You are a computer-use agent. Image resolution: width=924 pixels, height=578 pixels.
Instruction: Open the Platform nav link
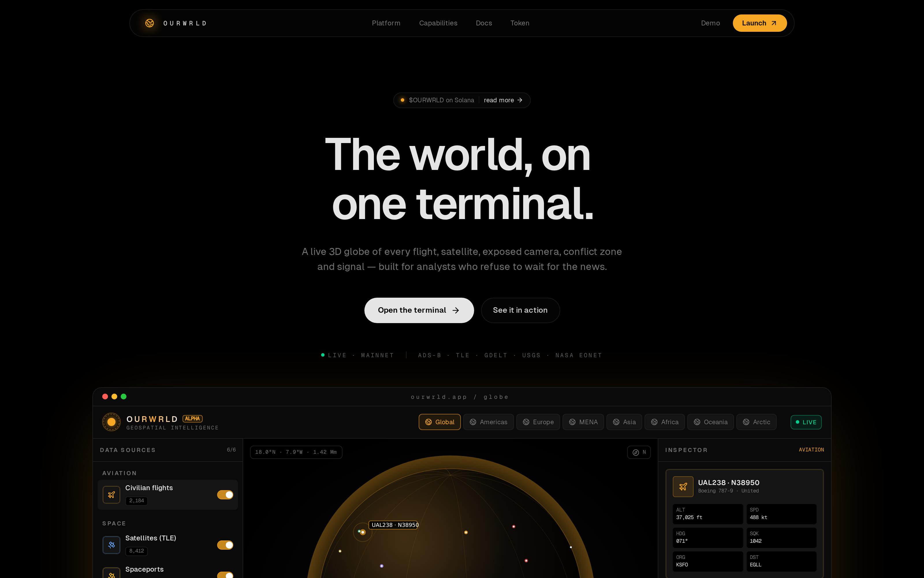point(386,23)
